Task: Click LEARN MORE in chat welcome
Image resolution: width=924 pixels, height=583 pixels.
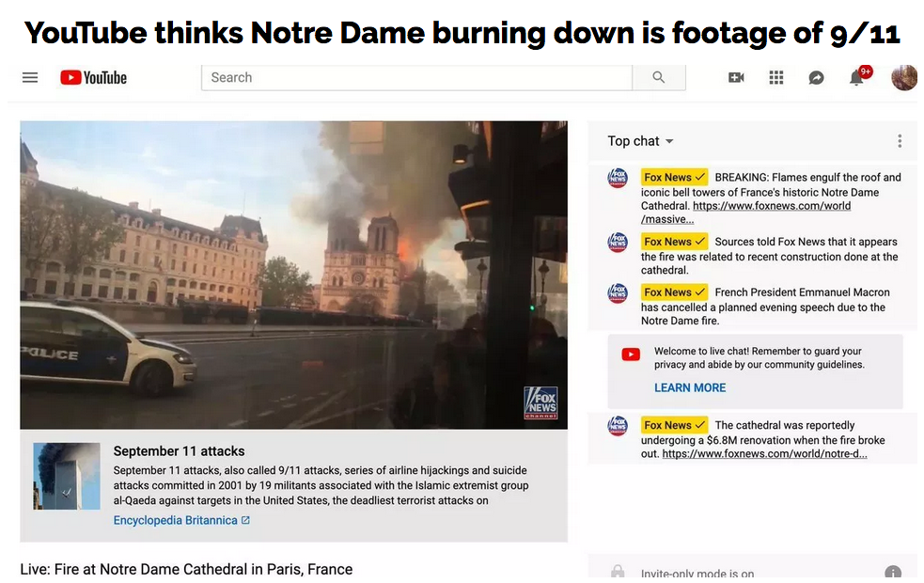Action: 690,387
